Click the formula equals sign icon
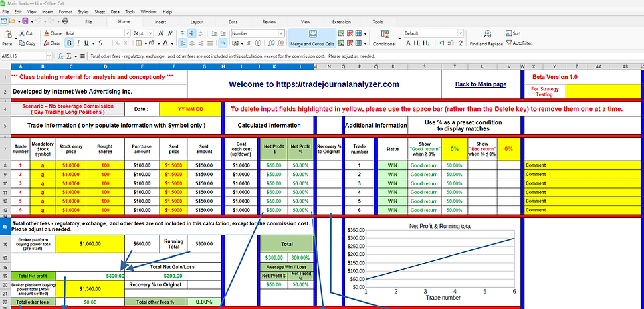644x309 pixels. 82,56
